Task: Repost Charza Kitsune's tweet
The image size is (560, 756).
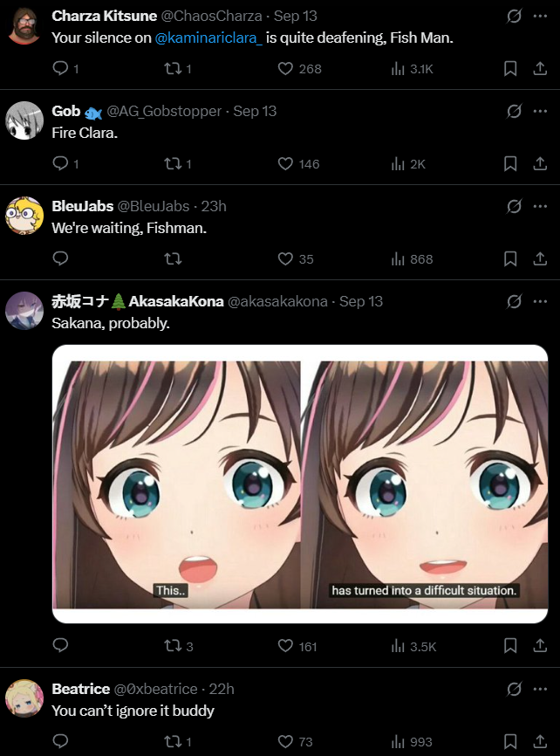Action: 178,68
